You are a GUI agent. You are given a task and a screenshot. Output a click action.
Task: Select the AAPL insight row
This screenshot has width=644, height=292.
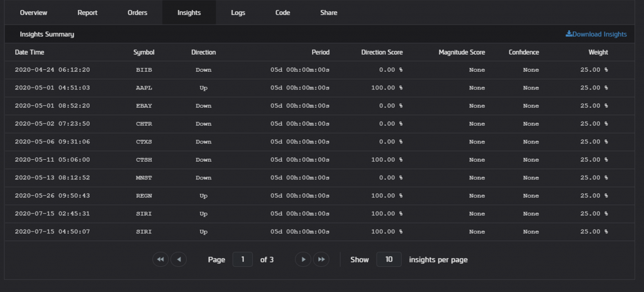tap(319, 88)
